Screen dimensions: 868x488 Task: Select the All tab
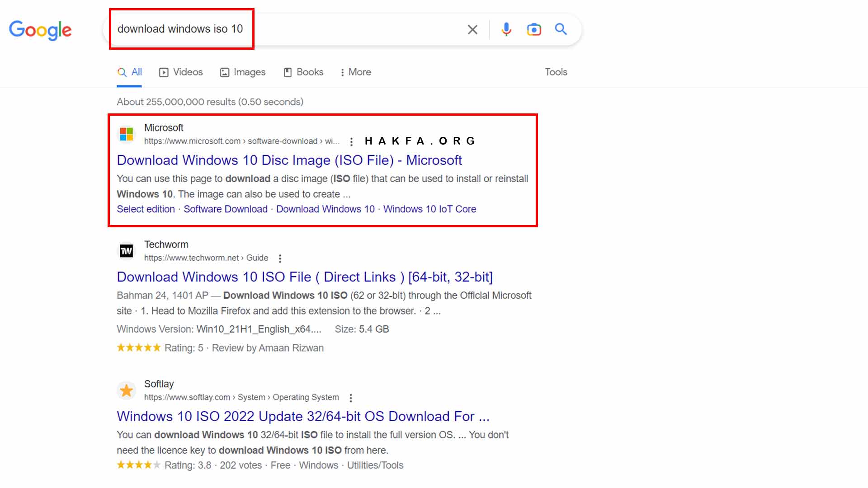pyautogui.click(x=129, y=72)
